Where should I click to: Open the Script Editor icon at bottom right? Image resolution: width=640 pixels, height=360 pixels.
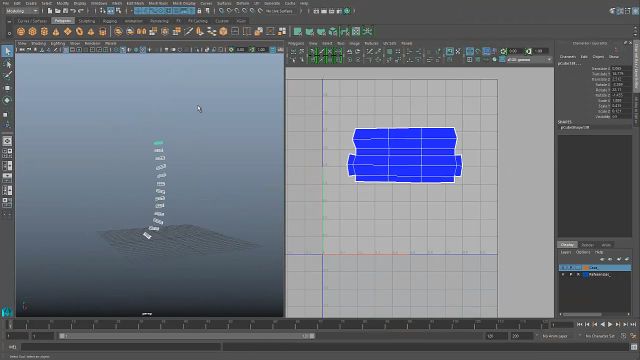pos(634,347)
